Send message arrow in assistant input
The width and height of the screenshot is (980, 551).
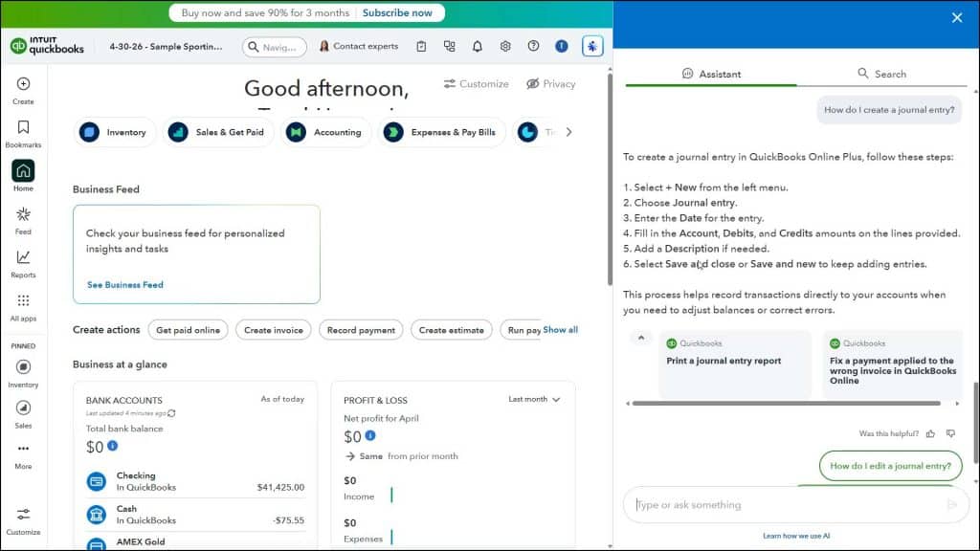(x=952, y=505)
